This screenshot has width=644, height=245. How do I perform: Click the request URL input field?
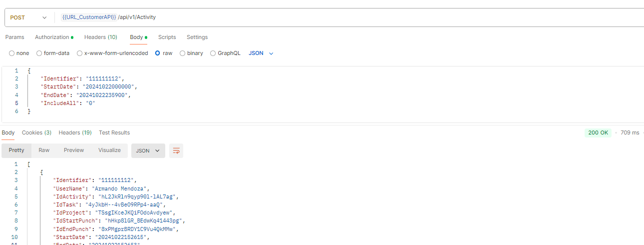point(349,17)
